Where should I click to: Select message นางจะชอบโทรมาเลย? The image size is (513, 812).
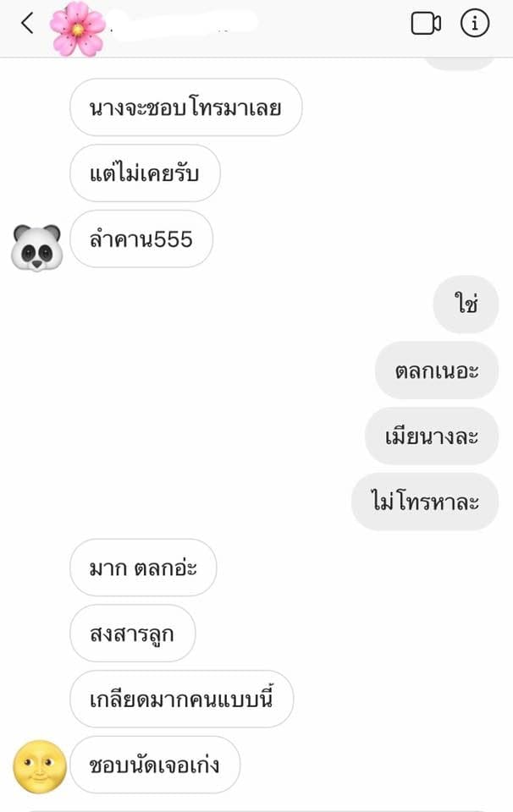click(x=186, y=107)
